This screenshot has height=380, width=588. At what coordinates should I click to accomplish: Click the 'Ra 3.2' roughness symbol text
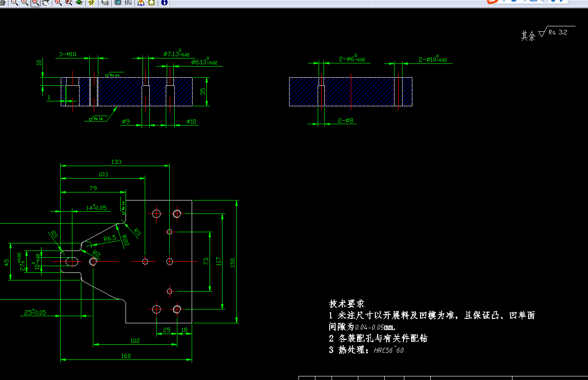click(x=558, y=32)
